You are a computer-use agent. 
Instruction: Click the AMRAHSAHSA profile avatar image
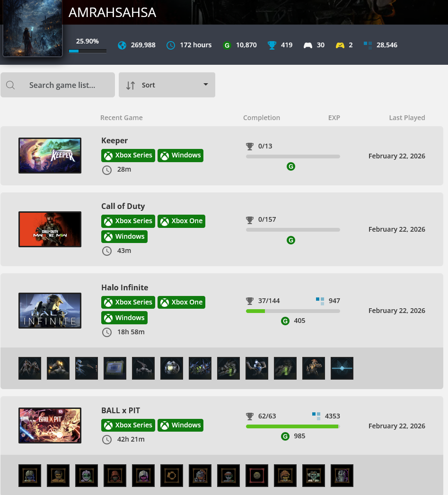pyautogui.click(x=33, y=28)
